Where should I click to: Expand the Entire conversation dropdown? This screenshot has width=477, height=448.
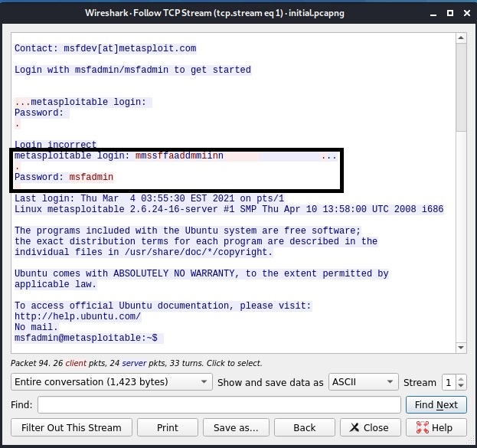coord(111,381)
